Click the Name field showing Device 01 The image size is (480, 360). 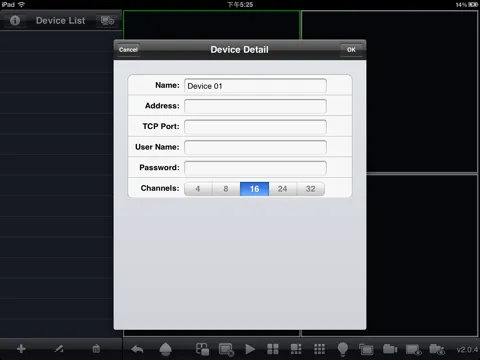tap(255, 86)
